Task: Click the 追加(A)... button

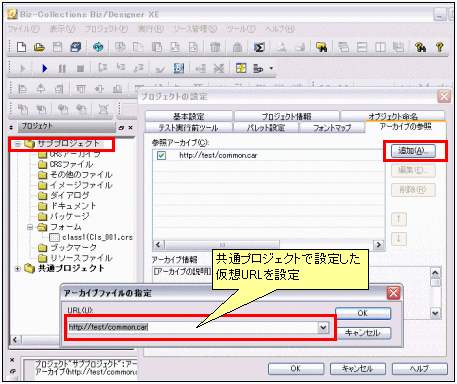Action: click(413, 151)
